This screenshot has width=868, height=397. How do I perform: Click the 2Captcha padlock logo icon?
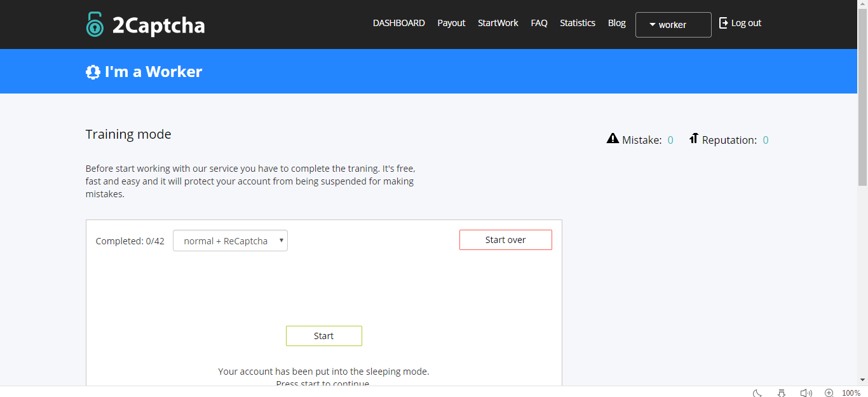tap(95, 24)
